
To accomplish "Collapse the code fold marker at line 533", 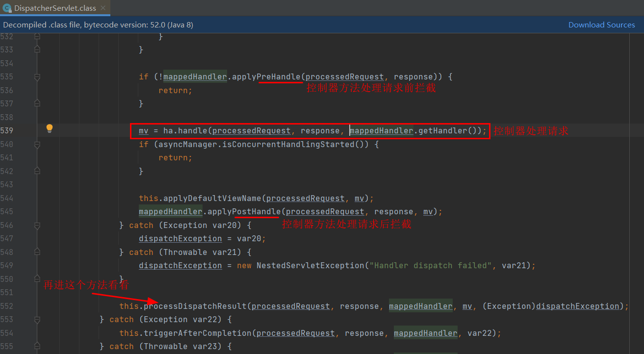I will pyautogui.click(x=37, y=50).
